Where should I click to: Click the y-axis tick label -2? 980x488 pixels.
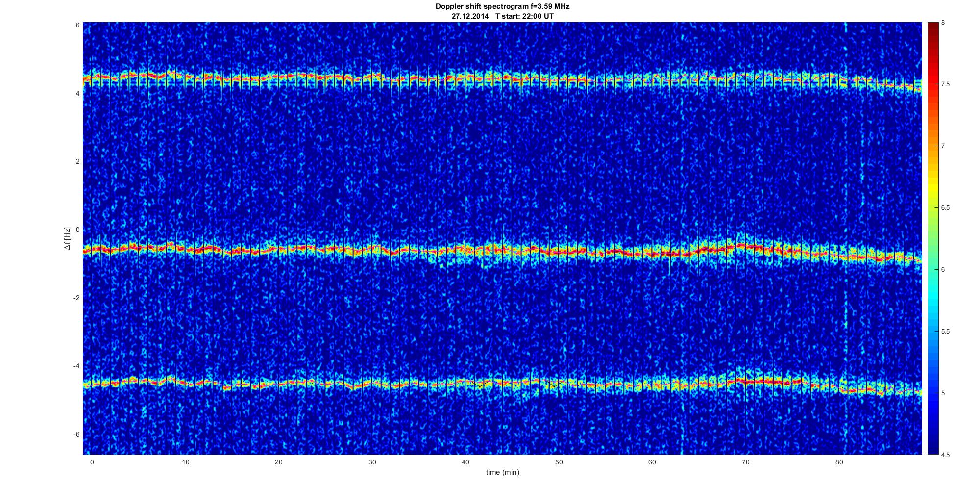pos(77,298)
